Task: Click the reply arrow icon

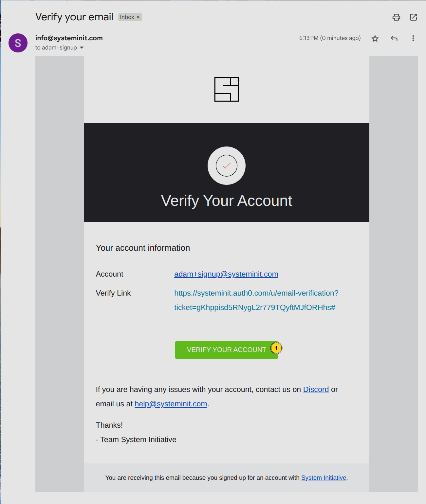Action: (x=394, y=39)
